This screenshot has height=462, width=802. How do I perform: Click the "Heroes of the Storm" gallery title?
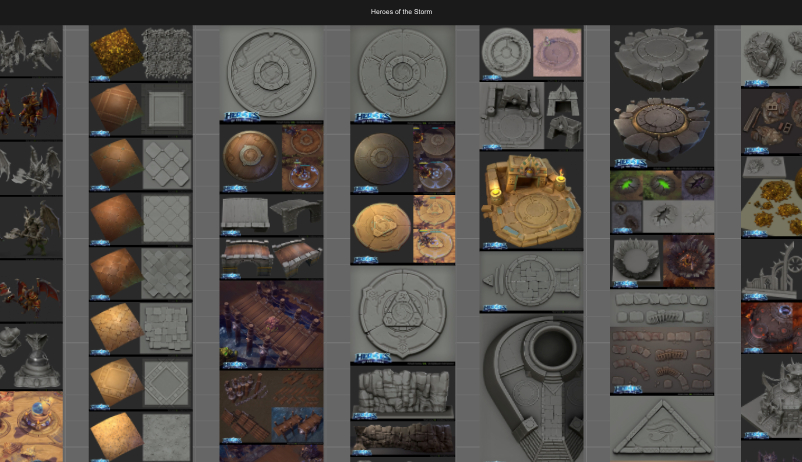pos(401,11)
